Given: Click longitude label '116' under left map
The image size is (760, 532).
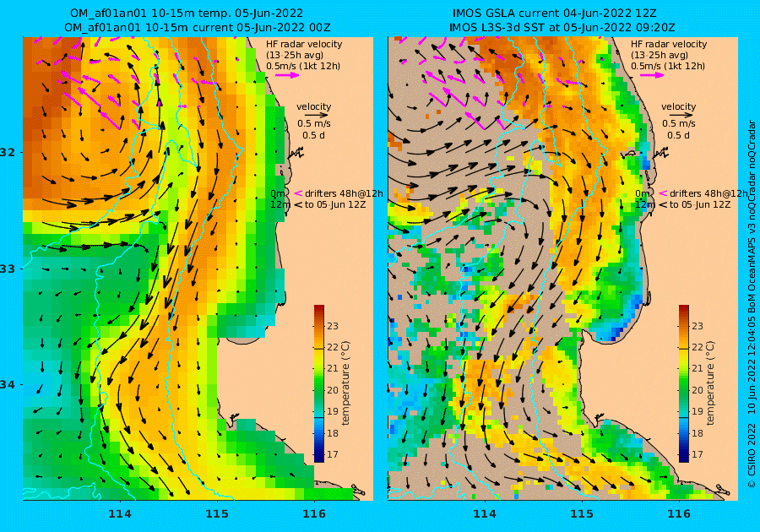Looking at the screenshot, I should pos(314,514).
